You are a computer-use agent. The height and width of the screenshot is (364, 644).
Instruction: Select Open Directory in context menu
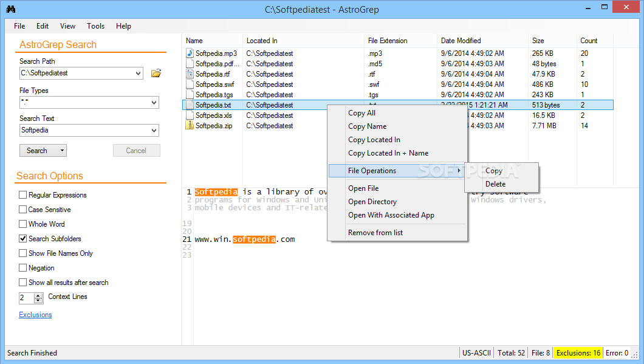(398, 202)
